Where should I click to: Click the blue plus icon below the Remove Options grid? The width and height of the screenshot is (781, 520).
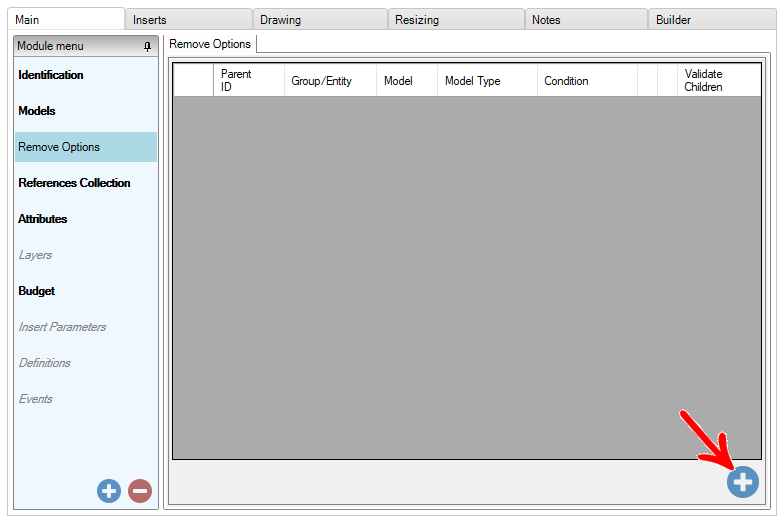742,482
